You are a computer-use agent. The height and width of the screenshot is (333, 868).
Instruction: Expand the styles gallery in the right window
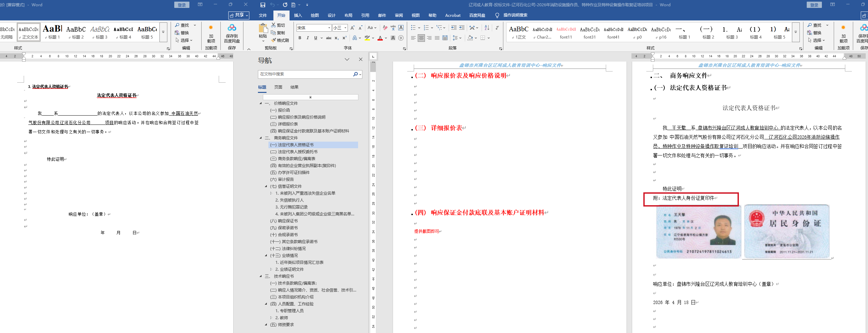click(x=796, y=32)
